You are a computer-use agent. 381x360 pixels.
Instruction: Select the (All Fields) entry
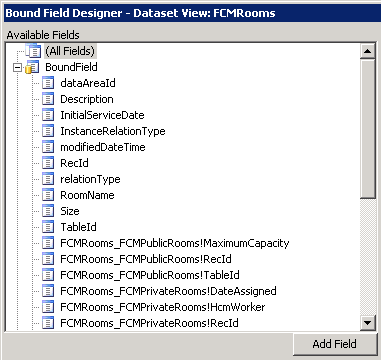[70, 51]
